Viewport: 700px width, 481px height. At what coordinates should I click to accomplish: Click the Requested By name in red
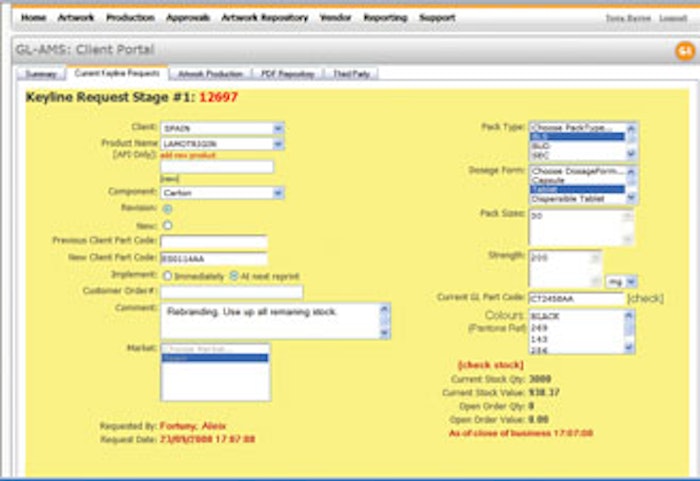coord(193,426)
